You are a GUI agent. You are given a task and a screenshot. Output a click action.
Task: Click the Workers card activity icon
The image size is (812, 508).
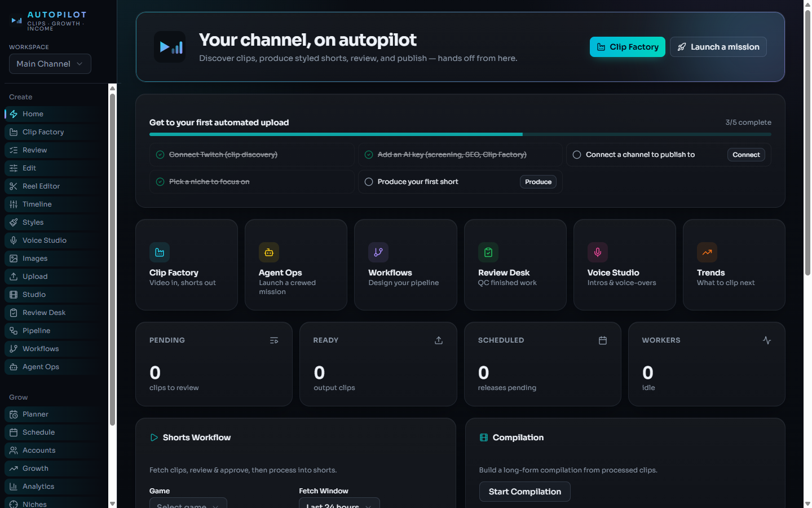[767, 340]
